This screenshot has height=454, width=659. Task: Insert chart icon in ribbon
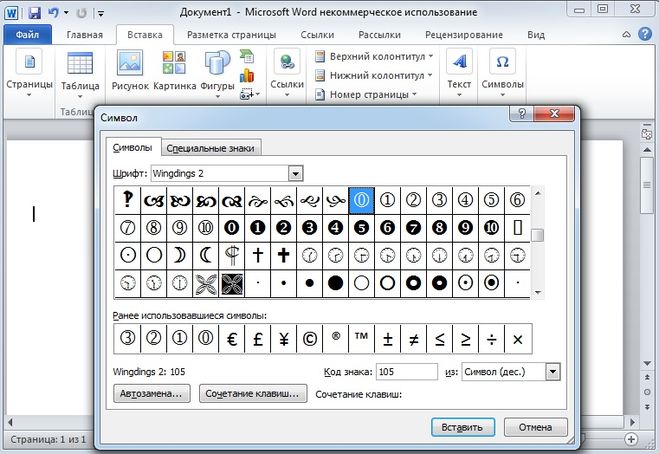pyautogui.click(x=247, y=76)
